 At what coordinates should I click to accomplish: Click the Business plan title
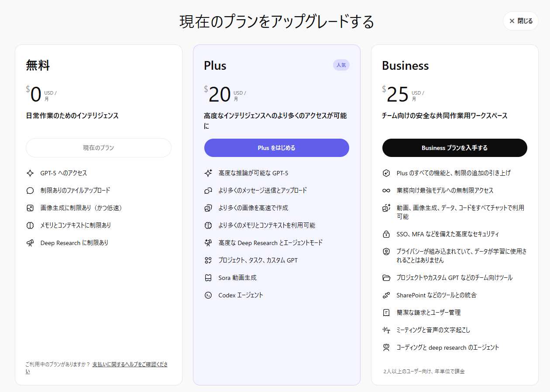click(405, 65)
